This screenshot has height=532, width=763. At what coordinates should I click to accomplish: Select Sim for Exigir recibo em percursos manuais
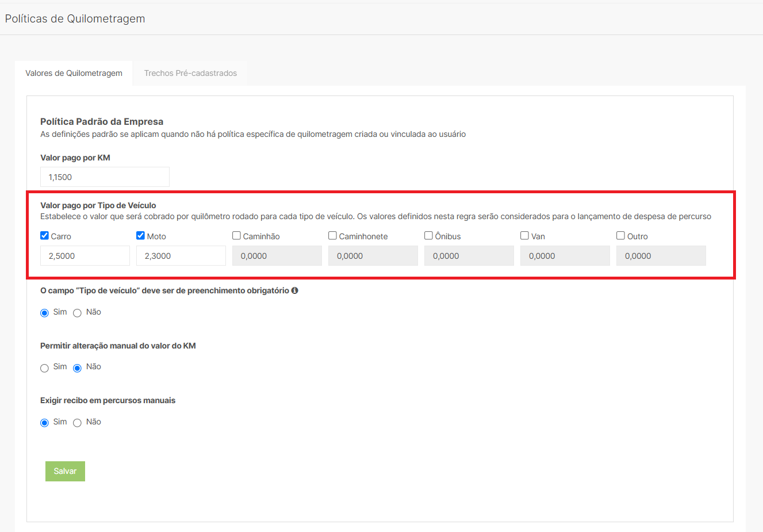[44, 423]
